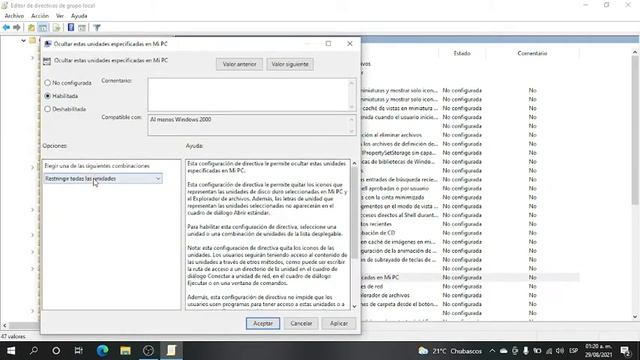Open Task View on taskbar

(79, 351)
